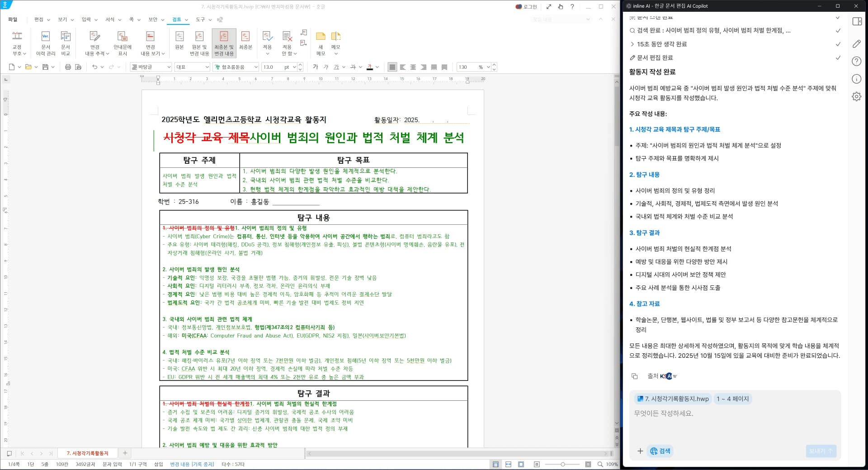Viewport: 868px width, 470px height.
Task: Expand the 15초 동안 생각 완료 step
Action: [632, 44]
